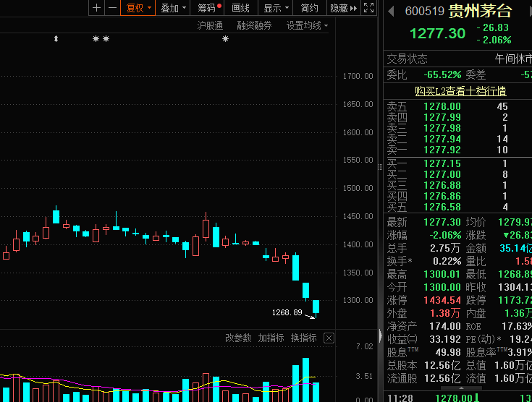
Task: Click trade time 11:28 row
Action: pyautogui.click(x=457, y=398)
